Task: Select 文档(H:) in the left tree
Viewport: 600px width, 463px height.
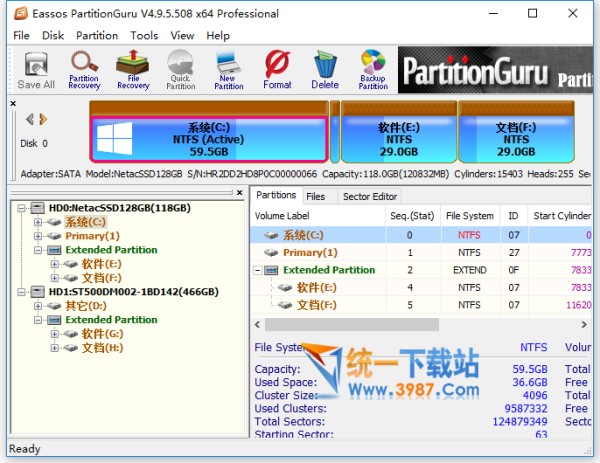Action: 102,348
